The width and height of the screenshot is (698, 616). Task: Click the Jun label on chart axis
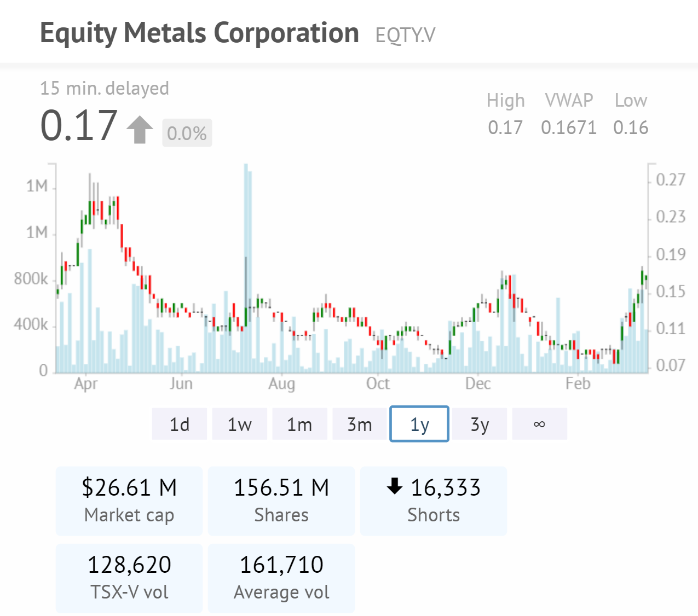coord(181,383)
